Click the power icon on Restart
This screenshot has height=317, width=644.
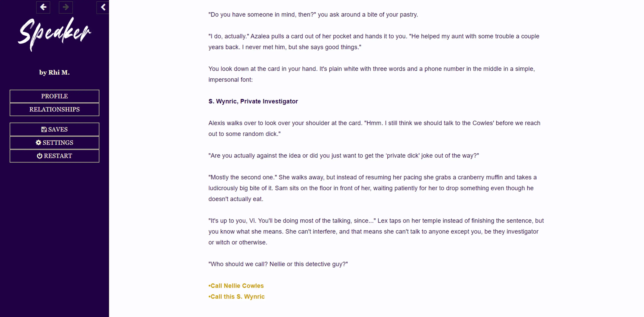tap(40, 156)
